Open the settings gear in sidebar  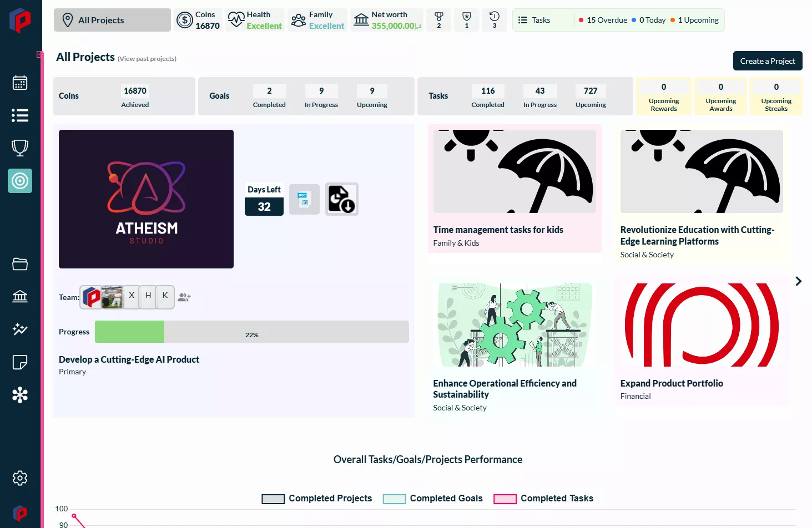pyautogui.click(x=20, y=478)
